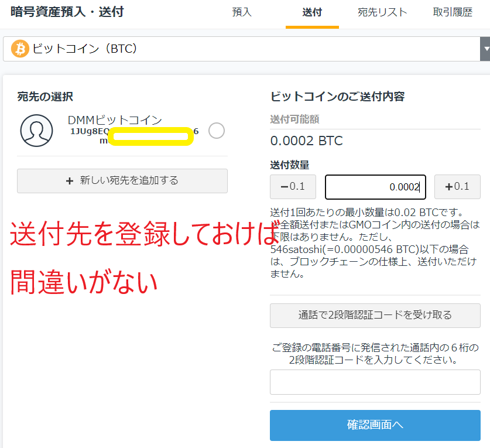
Task: Focus the 送付数量 amount input field
Action: pos(375,187)
